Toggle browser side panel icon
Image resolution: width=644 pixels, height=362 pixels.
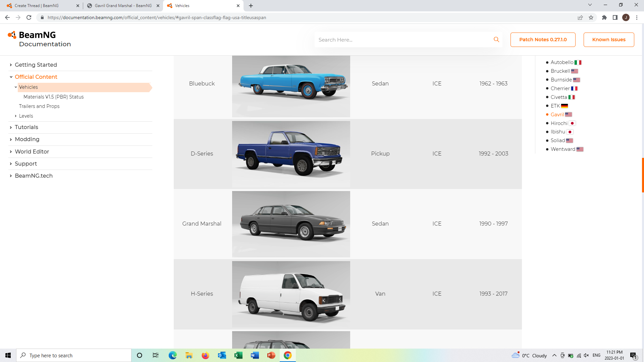click(x=615, y=17)
